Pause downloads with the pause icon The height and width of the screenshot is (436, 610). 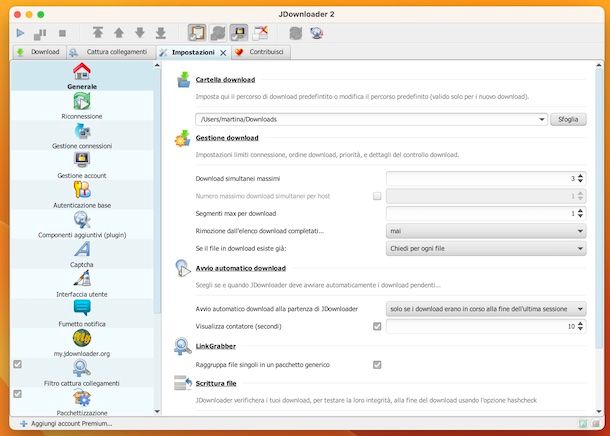(x=40, y=33)
